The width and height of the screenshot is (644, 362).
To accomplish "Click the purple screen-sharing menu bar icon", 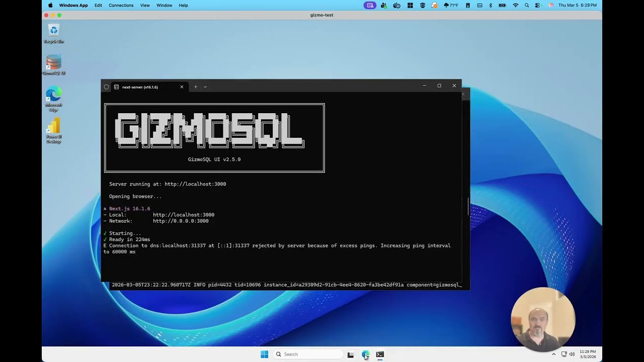I will click(370, 6).
